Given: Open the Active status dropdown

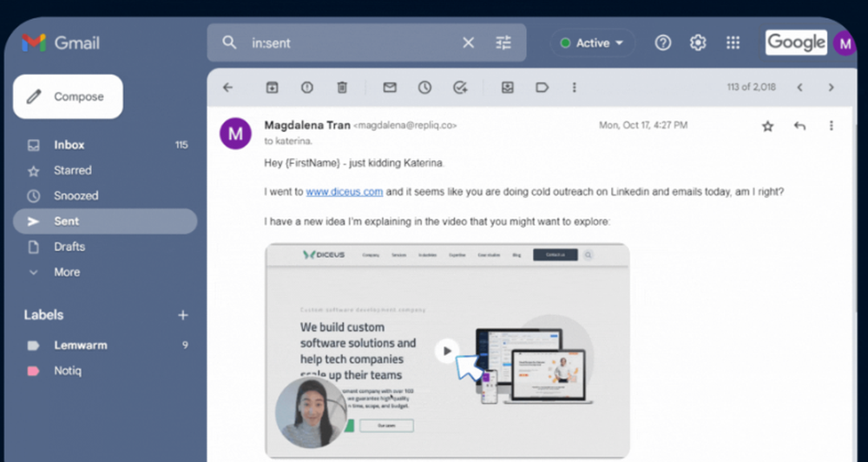Looking at the screenshot, I should [x=592, y=43].
